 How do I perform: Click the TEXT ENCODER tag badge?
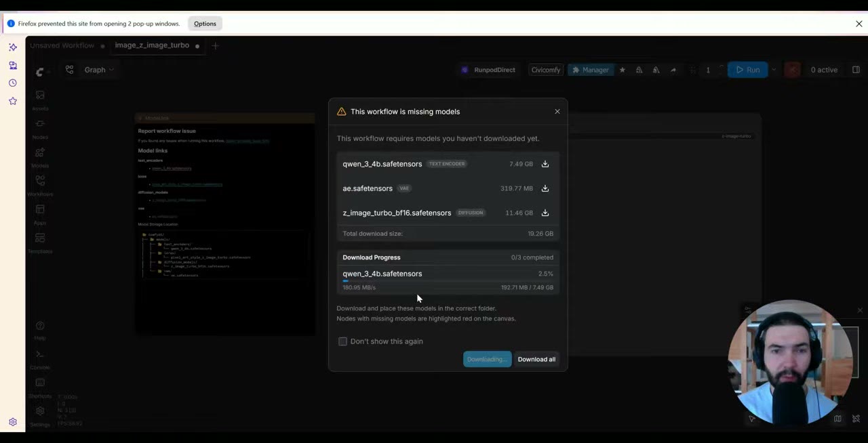tap(447, 164)
